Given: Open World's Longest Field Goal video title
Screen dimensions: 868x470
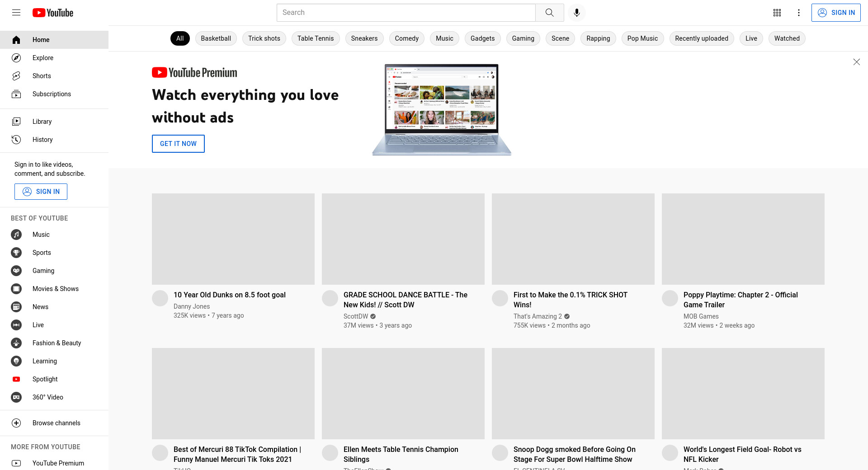Looking at the screenshot, I should 742,454.
